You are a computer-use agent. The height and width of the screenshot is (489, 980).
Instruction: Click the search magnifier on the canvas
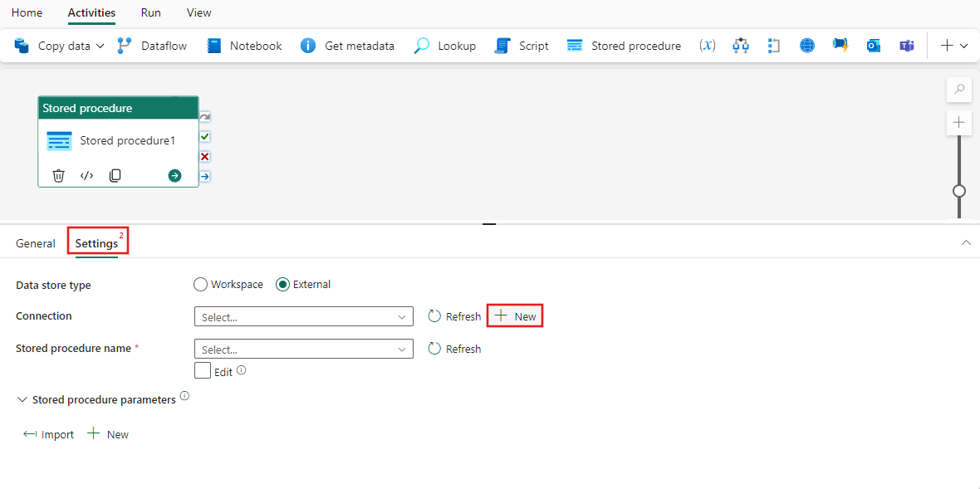pos(959,89)
